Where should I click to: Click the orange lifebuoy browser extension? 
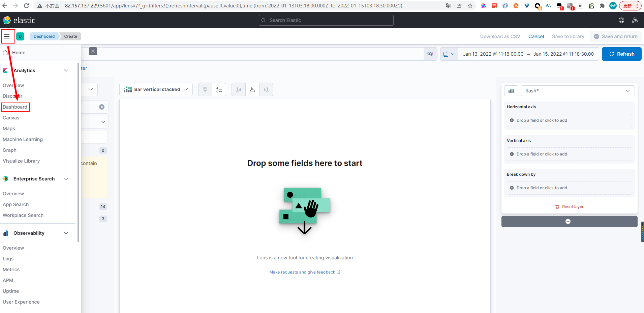516,6
